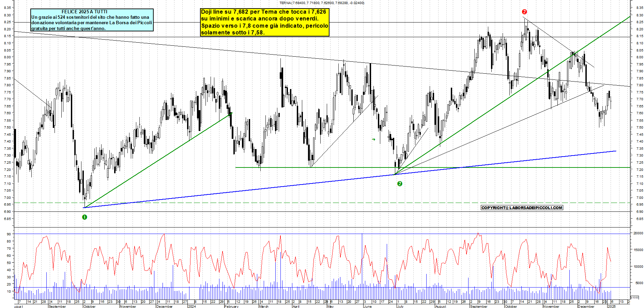The image size is (644, 308).
Task: Click the '2025' year label on the date axis
Action: 612,306
